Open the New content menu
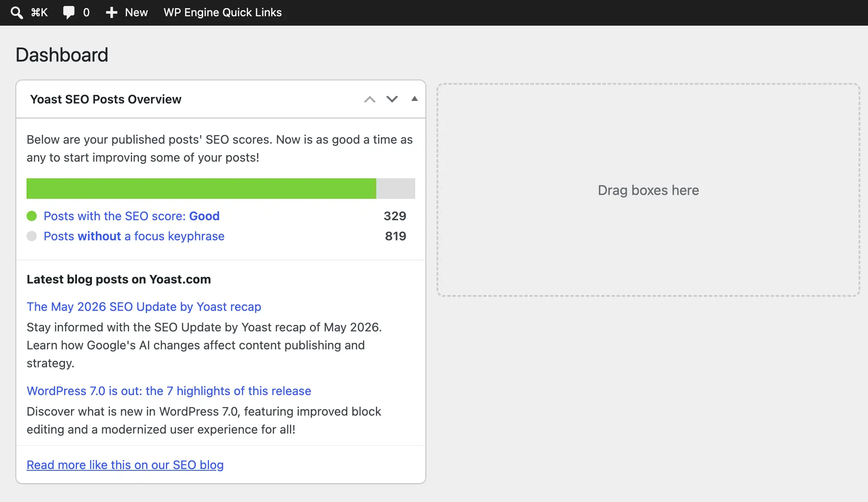Image resolution: width=868 pixels, height=502 pixels. (127, 12)
